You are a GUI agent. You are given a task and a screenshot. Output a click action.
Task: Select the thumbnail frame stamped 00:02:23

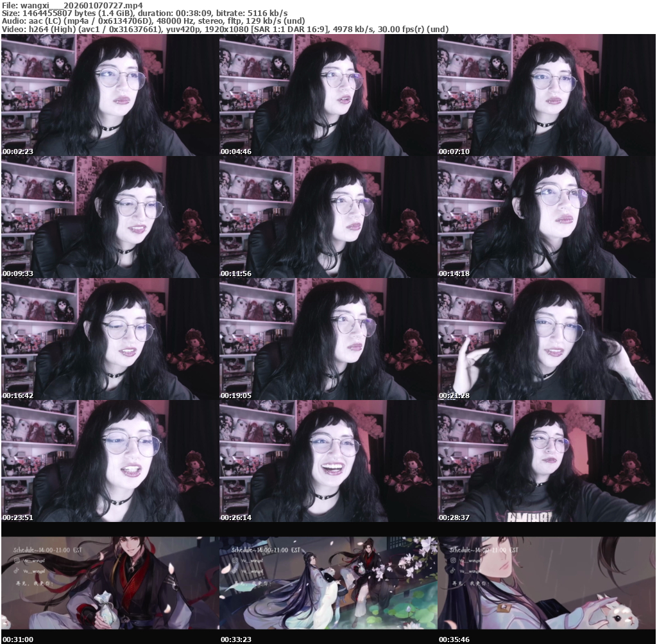(110, 95)
